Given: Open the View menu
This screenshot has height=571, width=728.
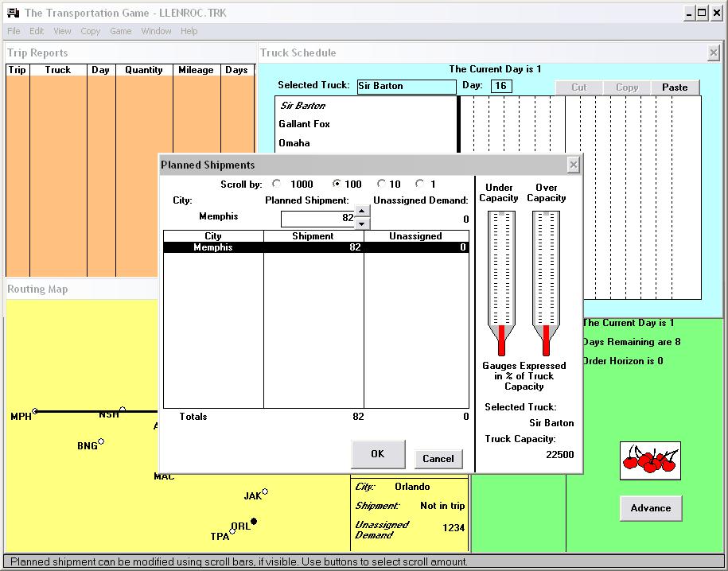Looking at the screenshot, I should click(x=62, y=31).
